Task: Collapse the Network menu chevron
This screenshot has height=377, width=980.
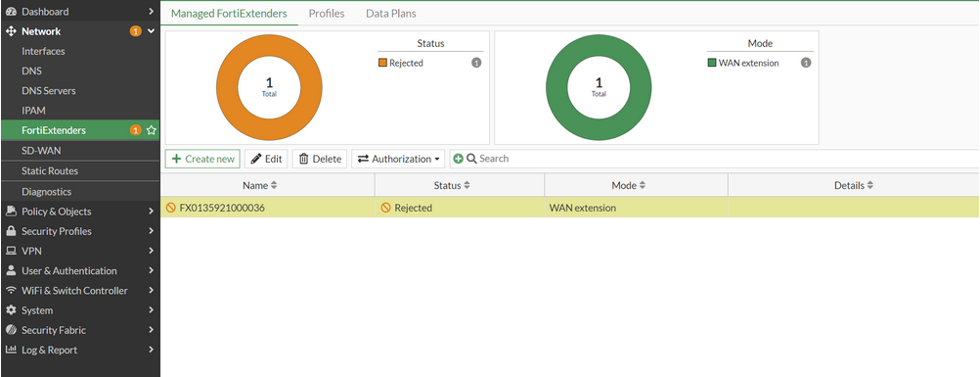Action: [151, 31]
